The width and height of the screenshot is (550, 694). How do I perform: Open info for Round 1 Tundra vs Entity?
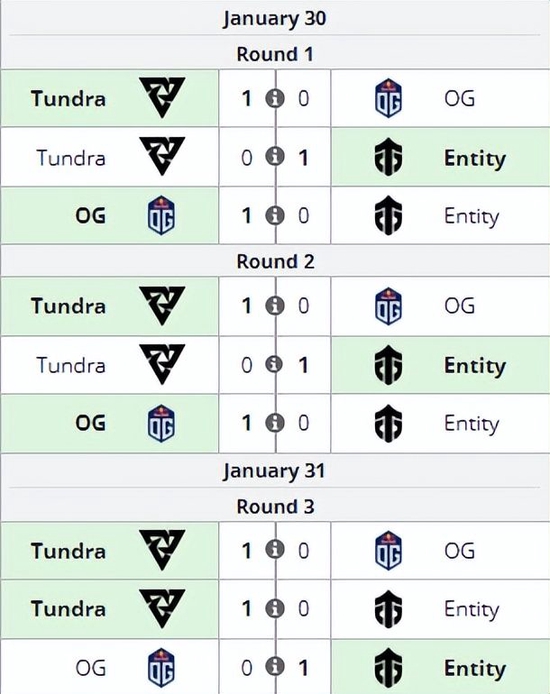tap(275, 157)
